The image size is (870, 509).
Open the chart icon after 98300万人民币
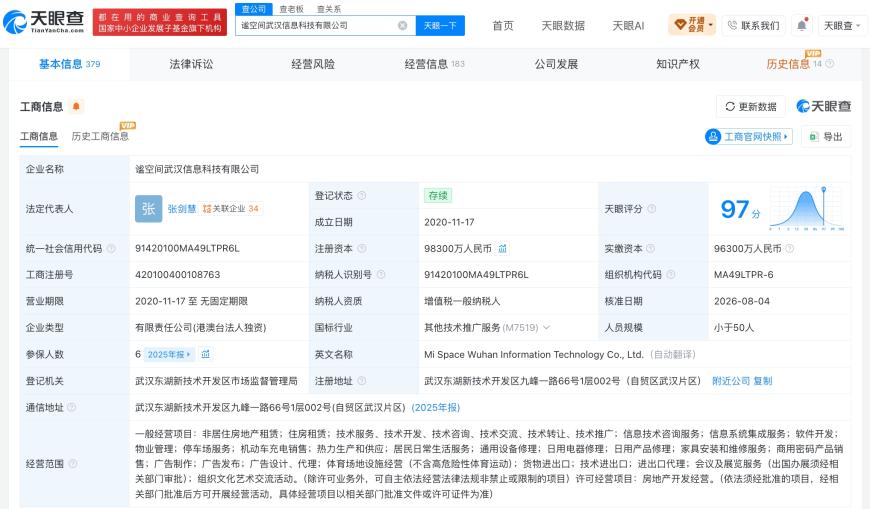pos(503,249)
